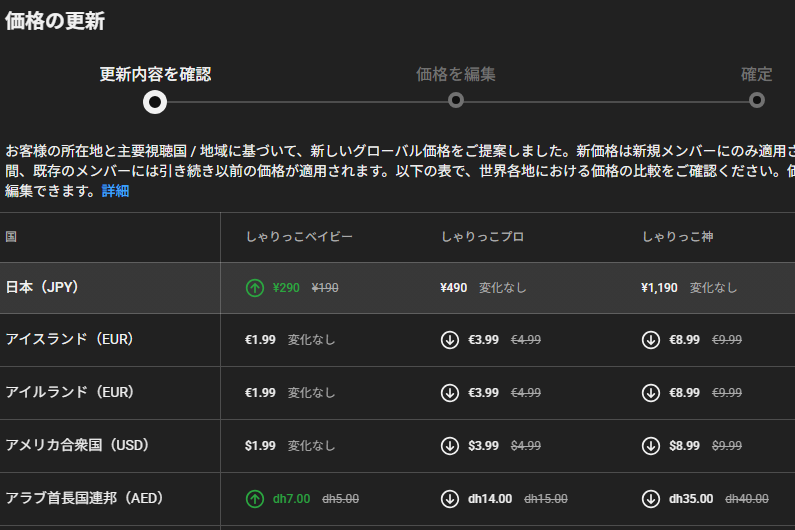Viewport: 795px width, 530px height.
Task: Select the アメリカ合衆国（USD）row label
Action: [78, 445]
